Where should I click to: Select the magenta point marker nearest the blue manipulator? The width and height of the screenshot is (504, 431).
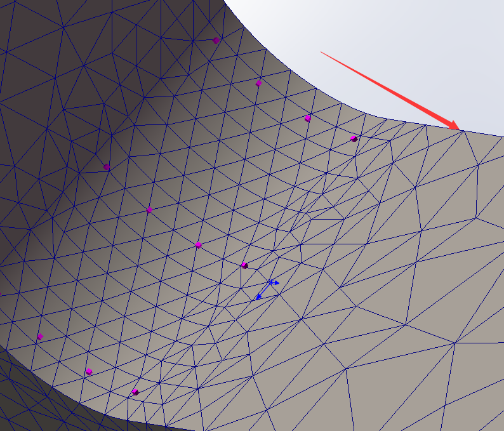click(244, 265)
